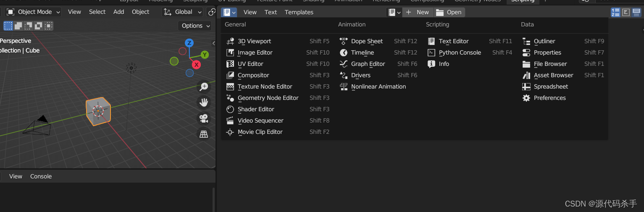
Task: Select Nonlinear Animation editor
Action: coord(379,86)
